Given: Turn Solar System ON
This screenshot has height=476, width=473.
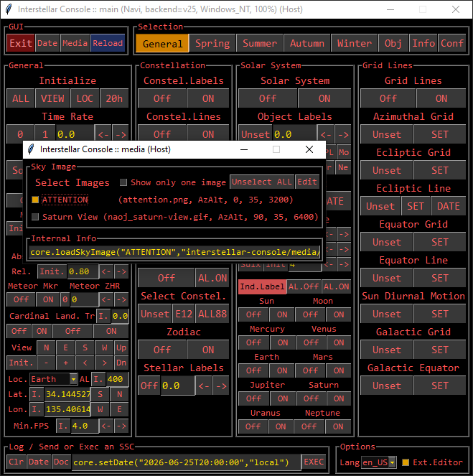Looking at the screenshot, I should (324, 98).
